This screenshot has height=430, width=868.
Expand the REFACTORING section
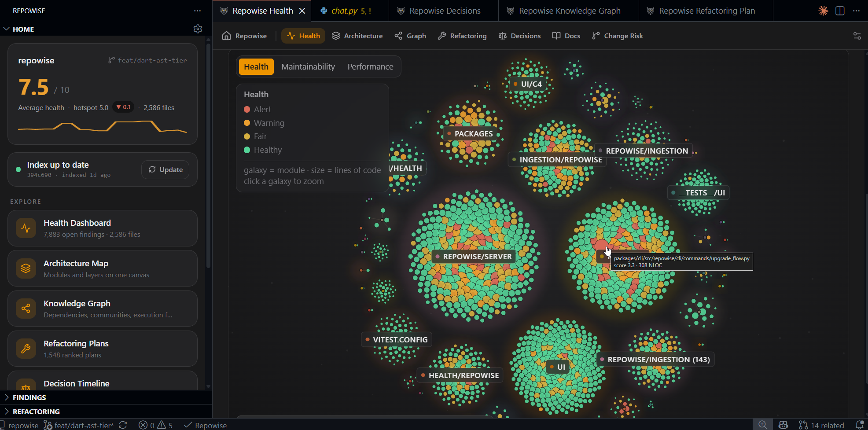click(x=106, y=412)
